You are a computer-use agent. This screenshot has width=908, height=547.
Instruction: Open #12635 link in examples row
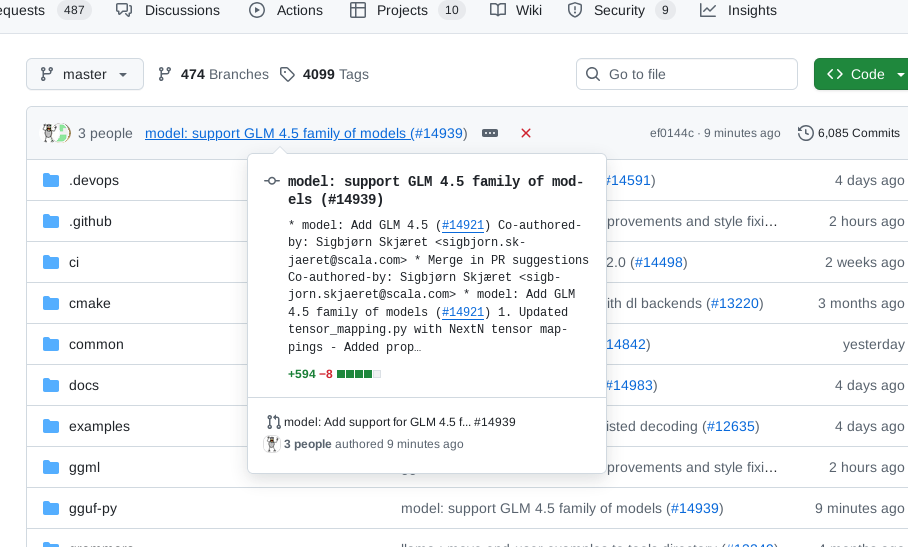pyautogui.click(x=730, y=427)
